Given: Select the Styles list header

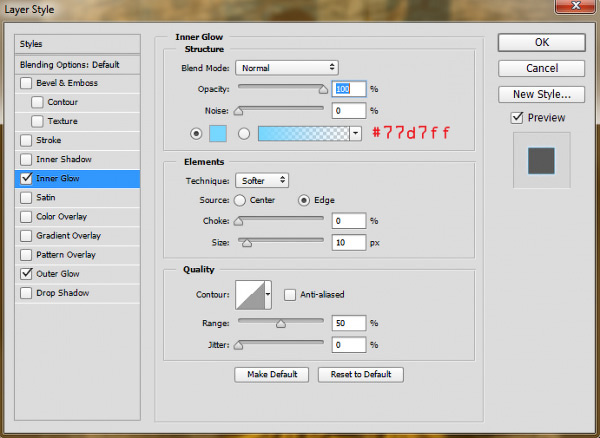Looking at the screenshot, I should (x=78, y=44).
